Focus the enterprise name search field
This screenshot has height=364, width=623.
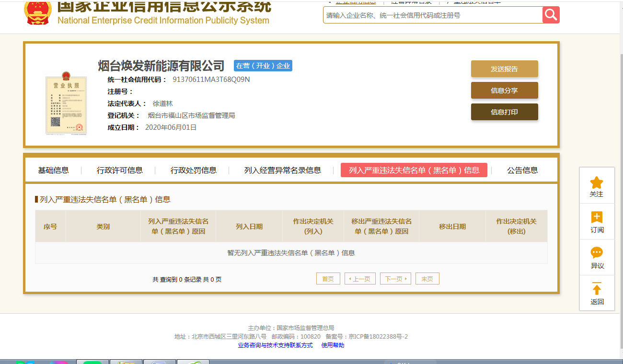pyautogui.click(x=433, y=15)
